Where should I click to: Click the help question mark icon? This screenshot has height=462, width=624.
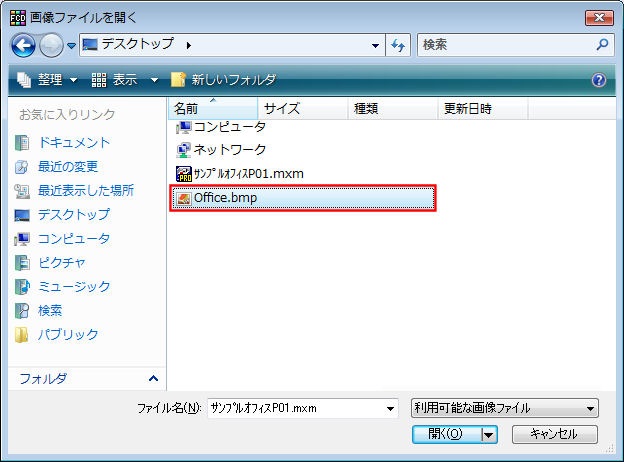point(599,80)
